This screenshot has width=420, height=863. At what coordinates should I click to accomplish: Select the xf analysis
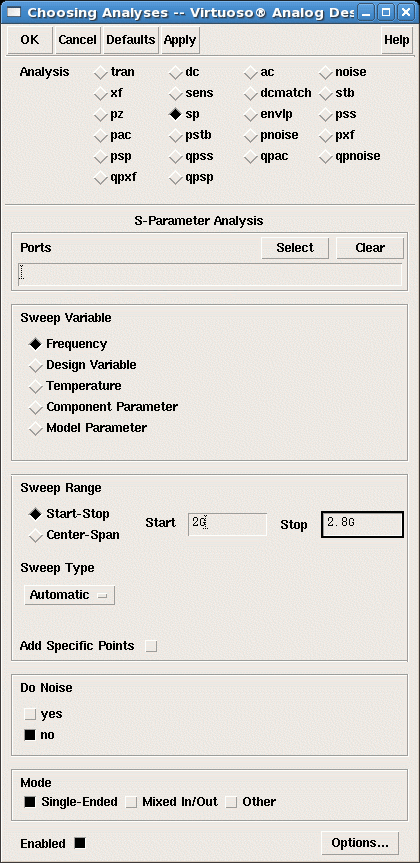tap(100, 94)
